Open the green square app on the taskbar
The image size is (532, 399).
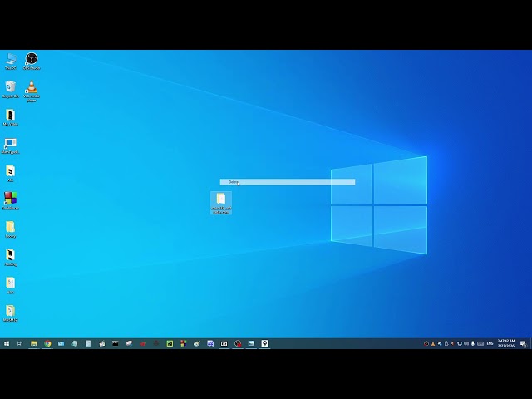(170, 343)
